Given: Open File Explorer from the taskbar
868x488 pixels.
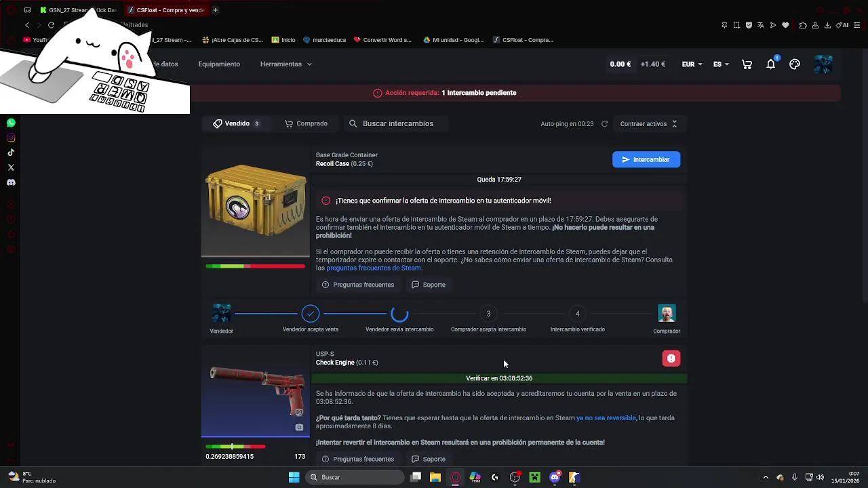Looking at the screenshot, I should [x=435, y=477].
